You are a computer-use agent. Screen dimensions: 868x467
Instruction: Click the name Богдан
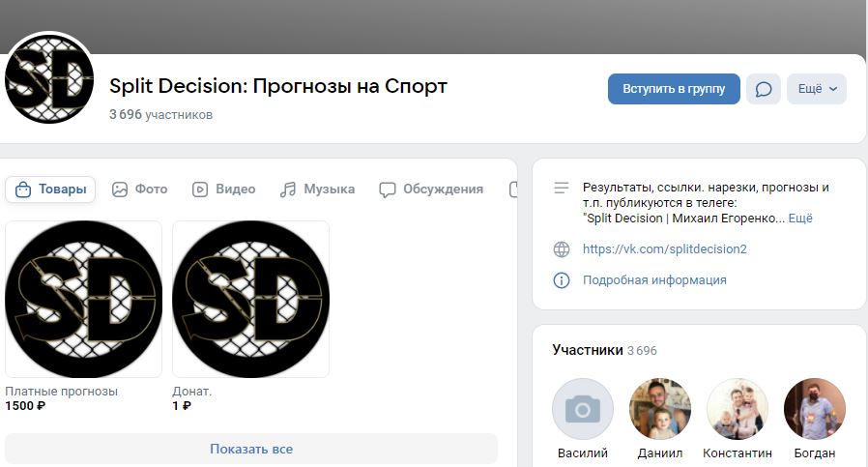tap(814, 453)
